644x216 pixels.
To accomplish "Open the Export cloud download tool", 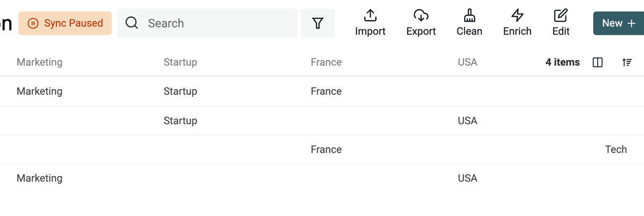I will [421, 15].
